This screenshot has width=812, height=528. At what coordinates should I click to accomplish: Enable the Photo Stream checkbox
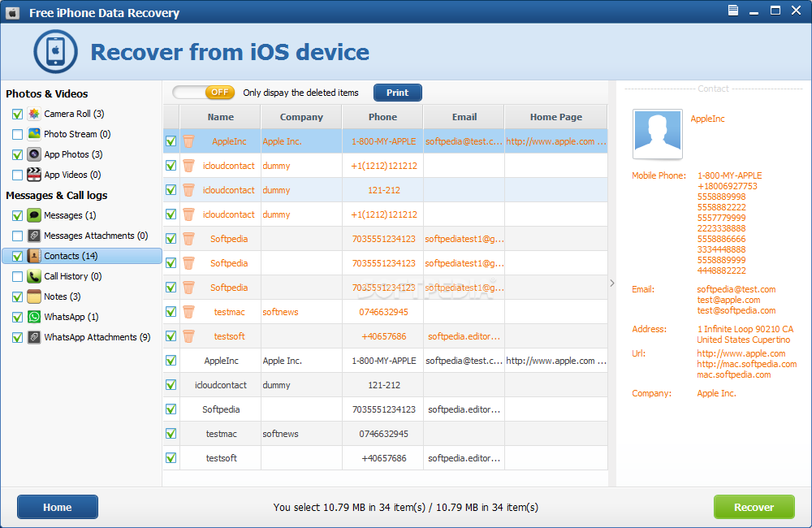tap(17, 134)
